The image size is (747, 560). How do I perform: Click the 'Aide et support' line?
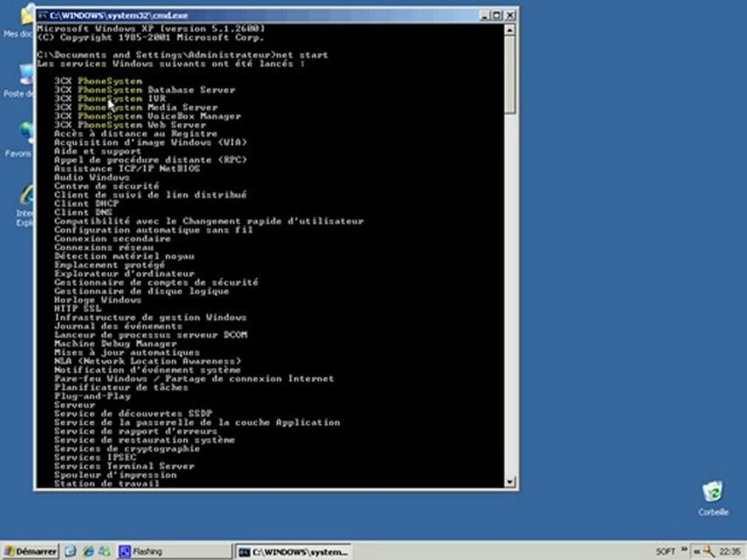pos(98,152)
